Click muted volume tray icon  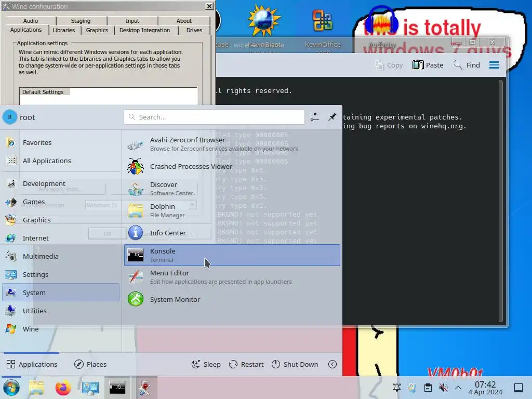443,388
